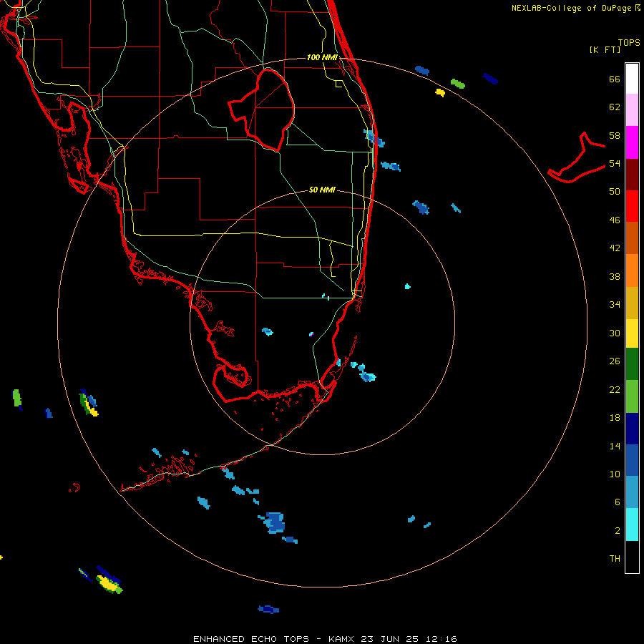Click the small magenta echo inside 50 NMI ring
The image size is (644, 644).
click(x=311, y=334)
